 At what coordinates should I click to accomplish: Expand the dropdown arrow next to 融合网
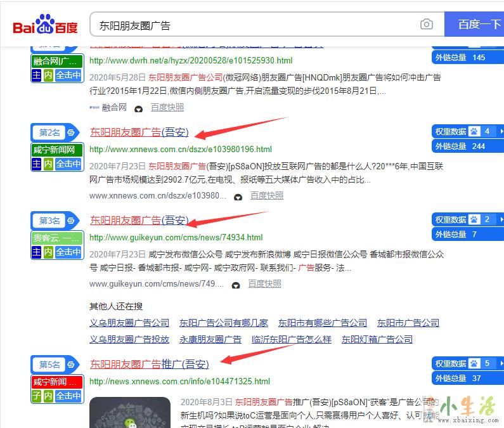tap(138, 108)
